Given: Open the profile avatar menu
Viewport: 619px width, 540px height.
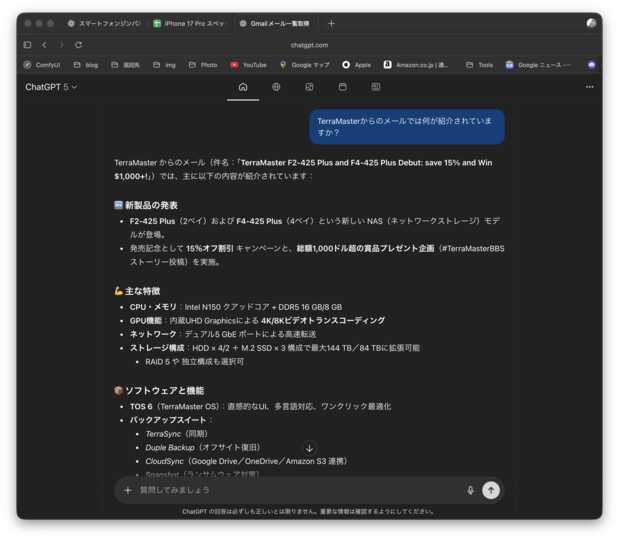Looking at the screenshot, I should (x=591, y=23).
